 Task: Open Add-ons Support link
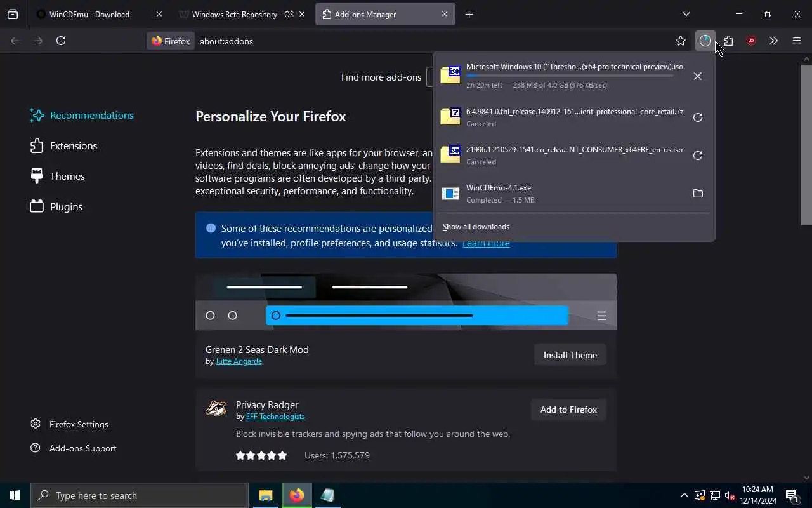pyautogui.click(x=74, y=448)
